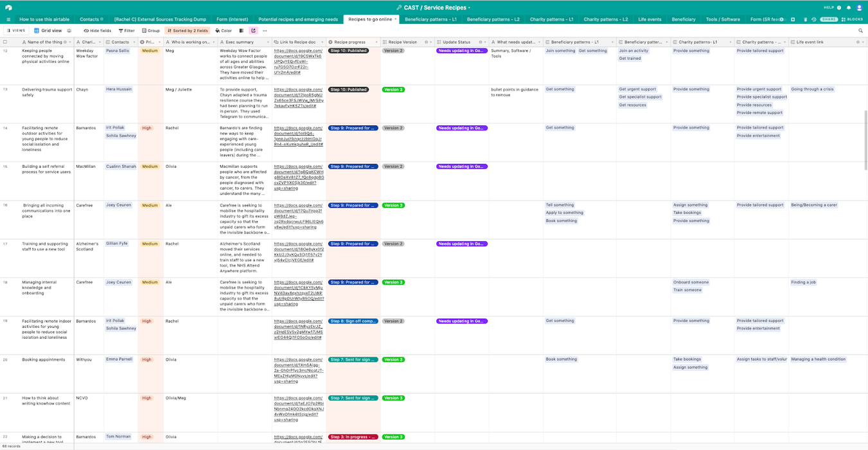Image resolution: width=868 pixels, height=450 pixels.
Task: Open Potential recipes and emerging needs tab
Action: coord(297,19)
